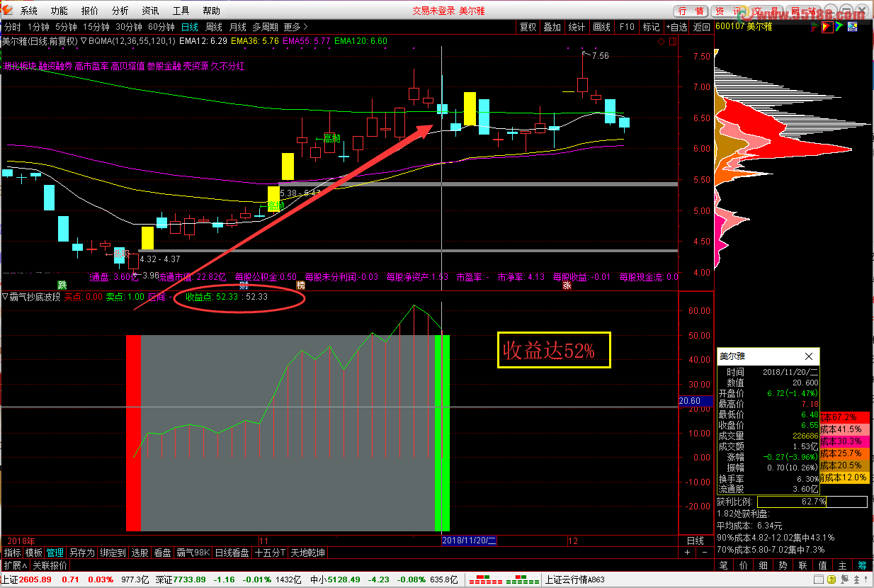The image size is (874, 588).
Task: Select the 筹 tab in bottom right panel
Action: [862, 565]
